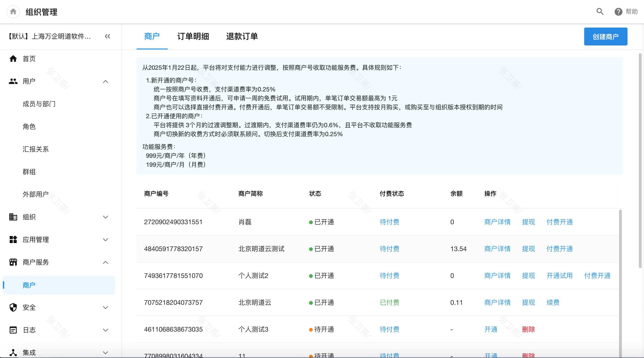Image resolution: width=644 pixels, height=358 pixels.
Task: Click the page vertical scrollbar
Action: pos(640,160)
